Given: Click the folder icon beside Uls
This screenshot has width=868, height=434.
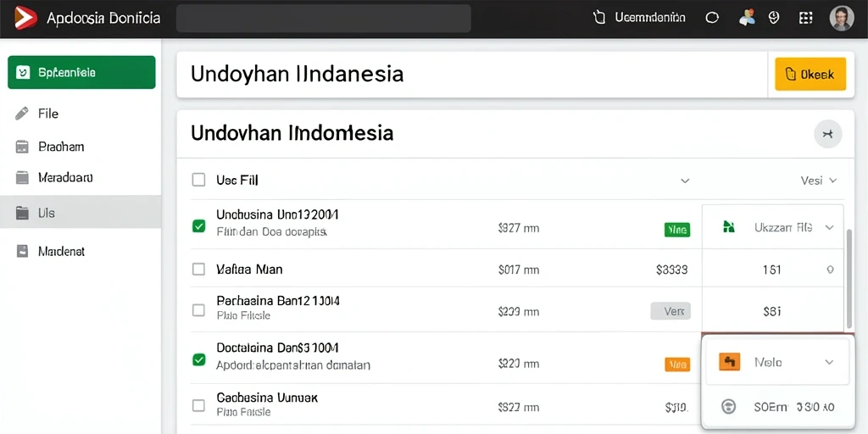Looking at the screenshot, I should 22,213.
